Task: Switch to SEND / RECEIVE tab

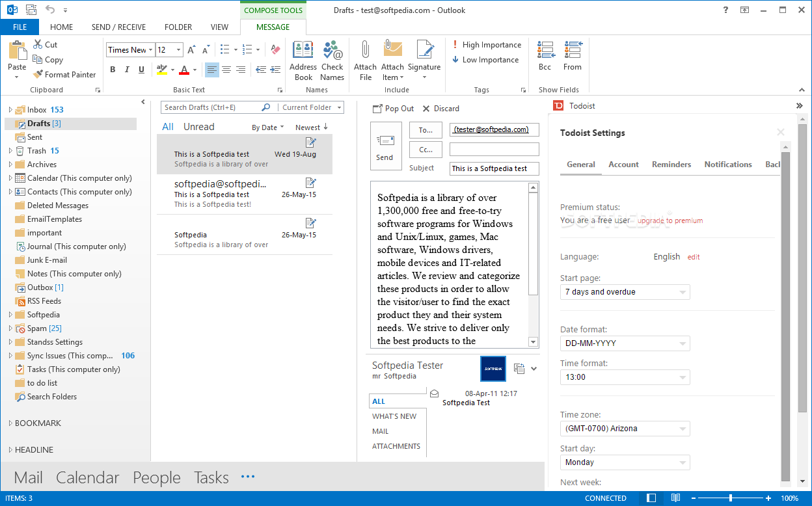Action: [118, 27]
